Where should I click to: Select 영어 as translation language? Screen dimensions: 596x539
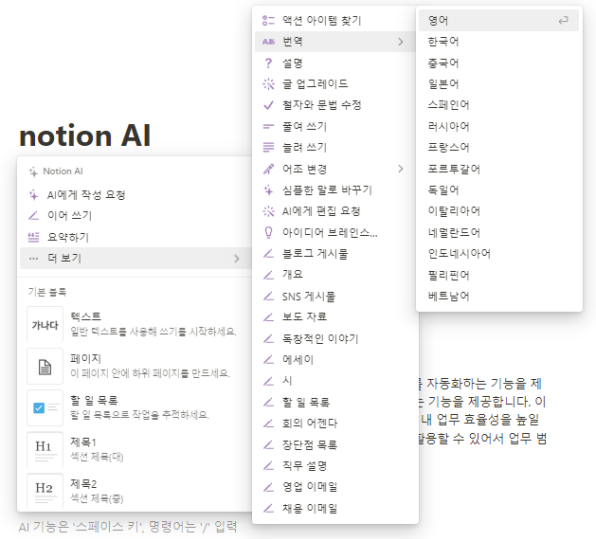pos(499,21)
